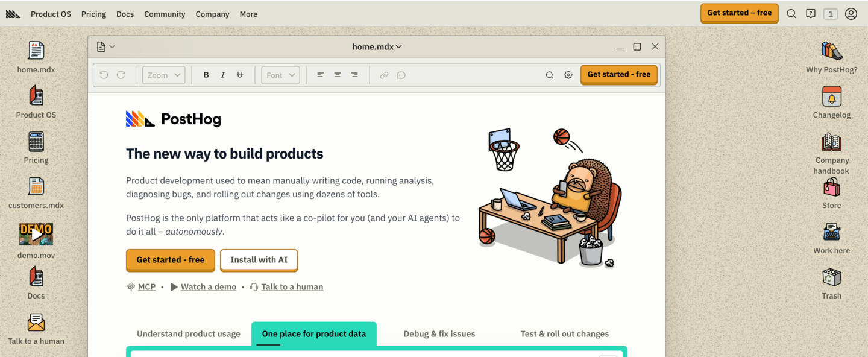Maximize the home.mdx window
Screen dimensions: 868x357
[637, 46]
